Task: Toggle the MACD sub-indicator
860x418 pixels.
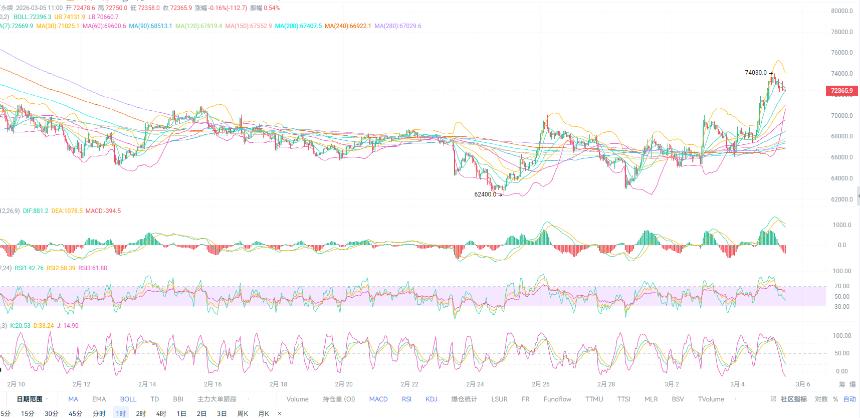Action: (378, 399)
